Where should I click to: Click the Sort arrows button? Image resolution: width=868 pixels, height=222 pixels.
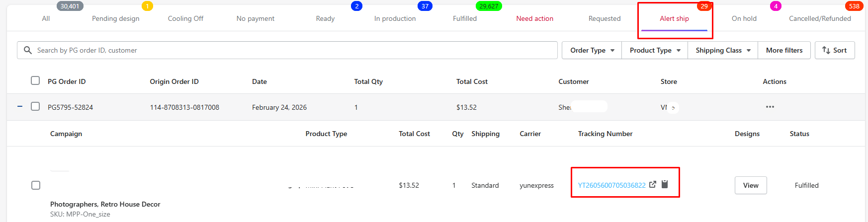click(x=834, y=50)
